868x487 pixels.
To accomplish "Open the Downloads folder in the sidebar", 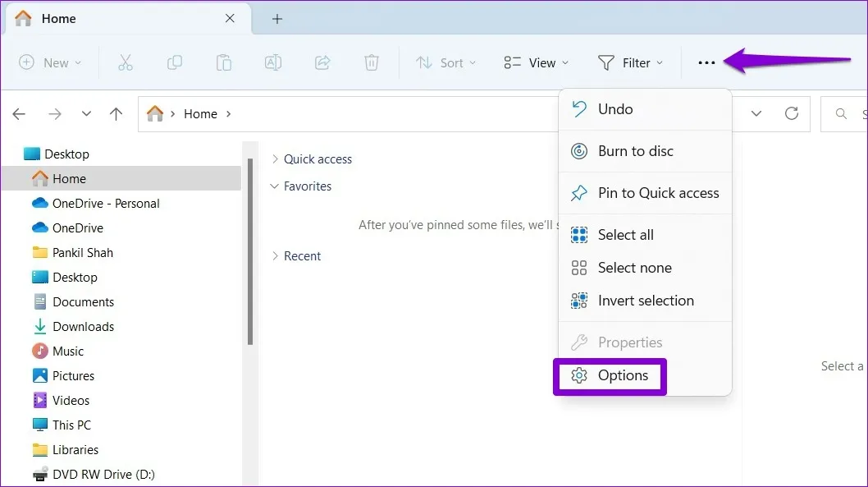I will (x=82, y=326).
